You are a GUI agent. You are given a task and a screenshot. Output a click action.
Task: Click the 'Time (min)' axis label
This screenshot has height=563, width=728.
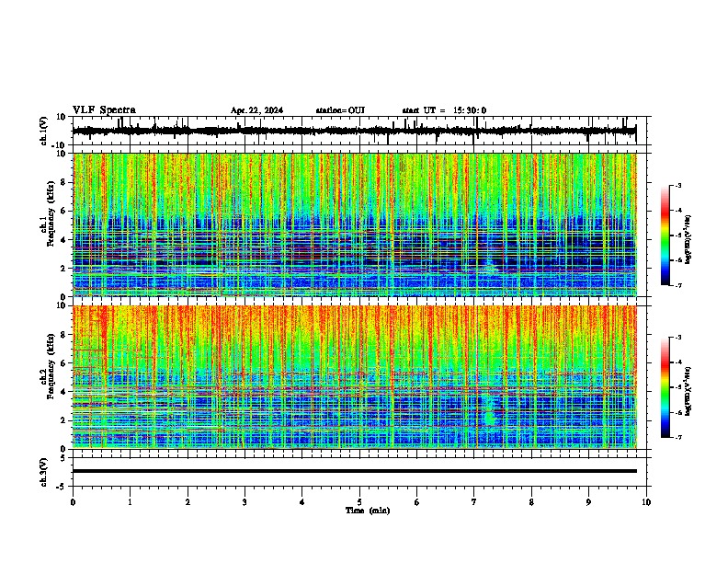[368, 511]
